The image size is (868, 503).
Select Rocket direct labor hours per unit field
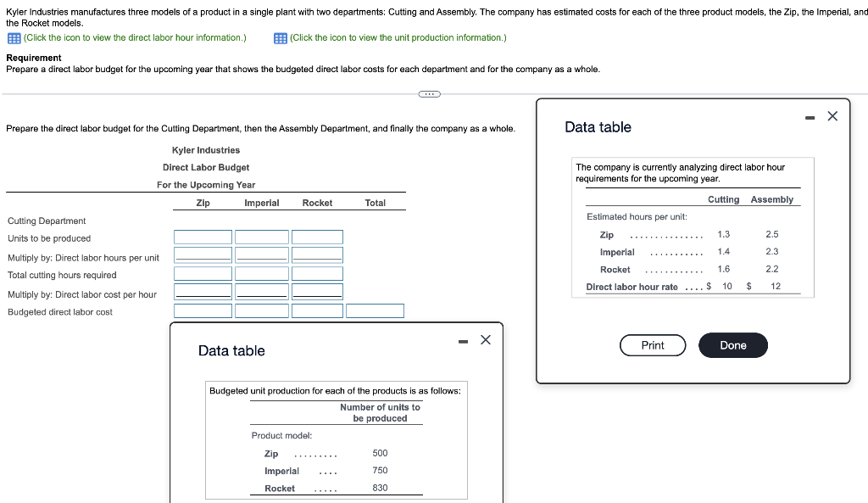(x=317, y=254)
